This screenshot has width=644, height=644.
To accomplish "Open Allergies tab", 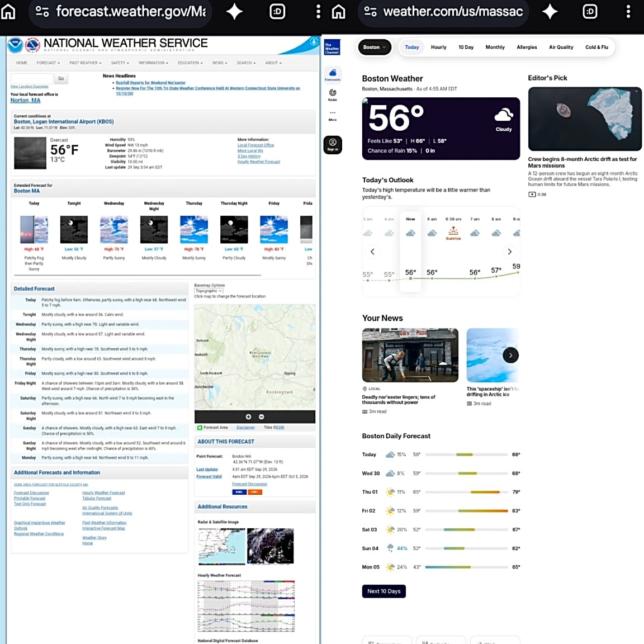I will pos(527,47).
